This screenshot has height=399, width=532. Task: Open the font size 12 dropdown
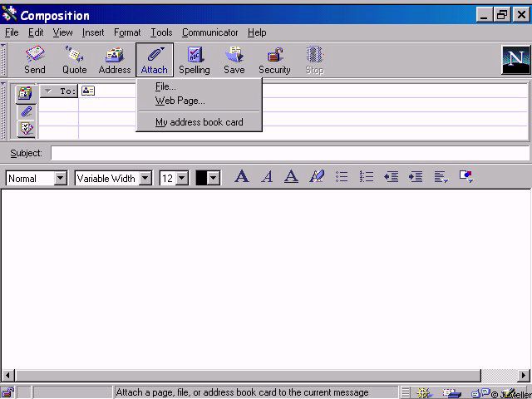[182, 178]
